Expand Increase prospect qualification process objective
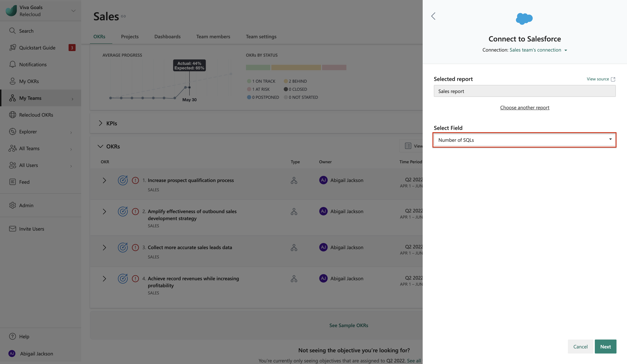This screenshot has width=627, height=364. coord(104,180)
